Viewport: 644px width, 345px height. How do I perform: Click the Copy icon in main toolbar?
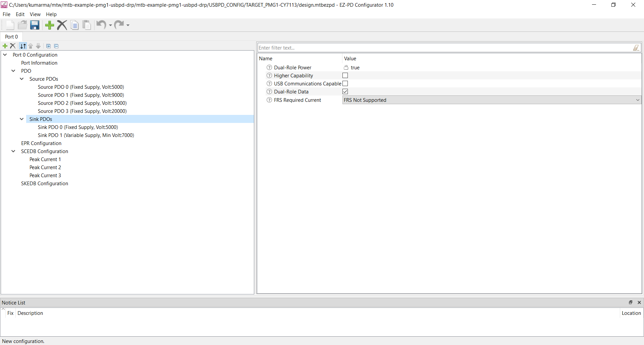(x=74, y=25)
